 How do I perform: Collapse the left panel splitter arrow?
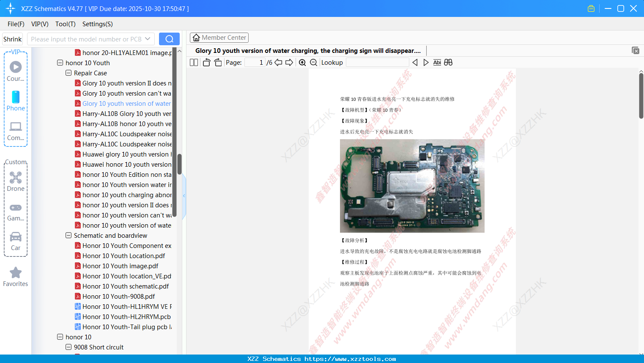(184, 196)
